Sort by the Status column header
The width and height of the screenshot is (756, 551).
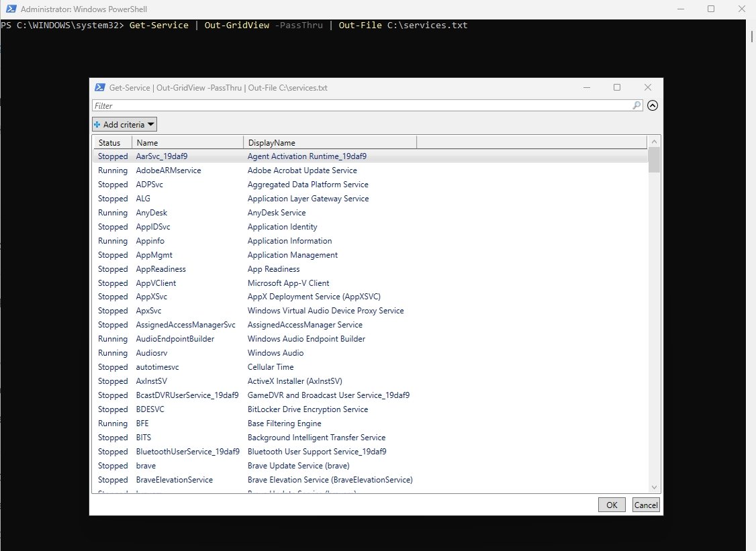(x=112, y=143)
